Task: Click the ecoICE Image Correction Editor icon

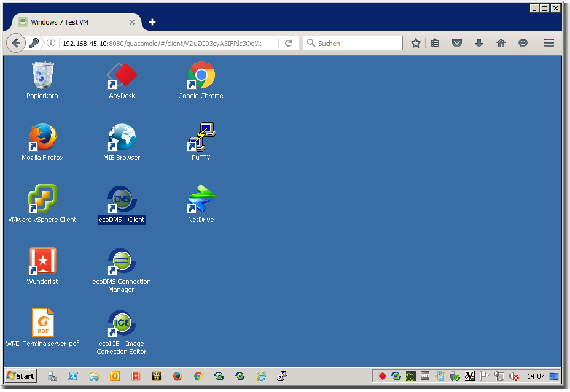Action: [122, 324]
